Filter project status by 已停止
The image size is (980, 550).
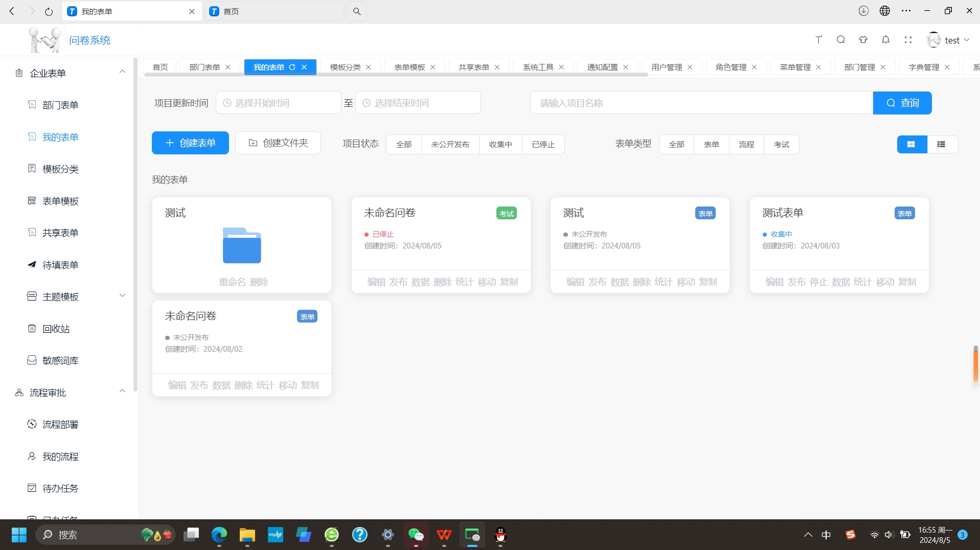(543, 144)
